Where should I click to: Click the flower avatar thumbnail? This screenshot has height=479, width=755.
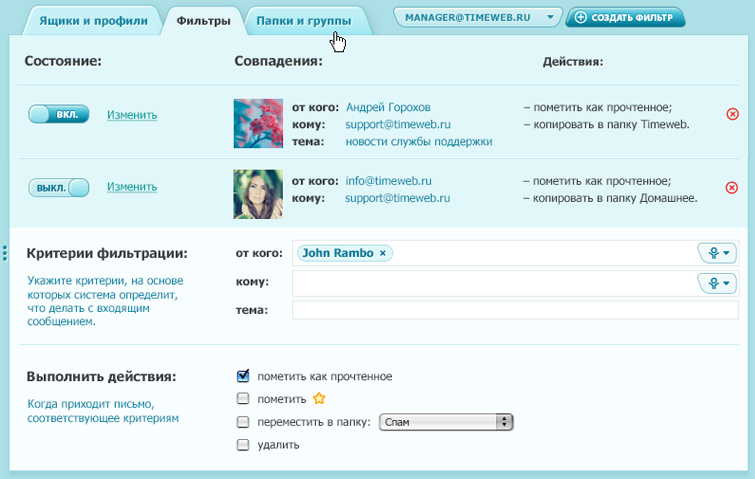tap(258, 123)
